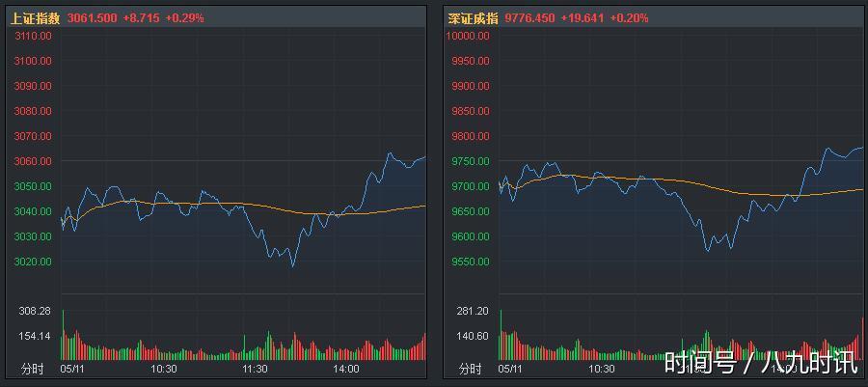Click the 308.28 volume axis label
Viewport: 868px width, 387px height.
pos(35,311)
